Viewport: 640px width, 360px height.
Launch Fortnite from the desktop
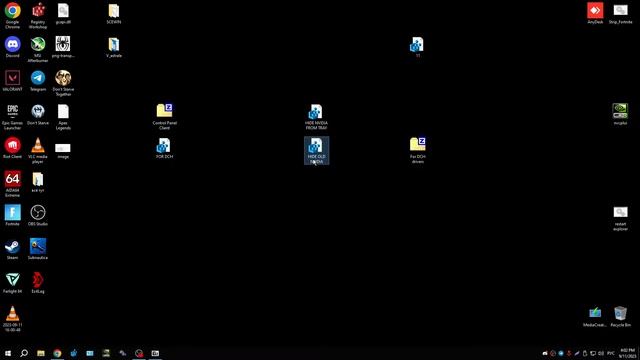pos(12,215)
